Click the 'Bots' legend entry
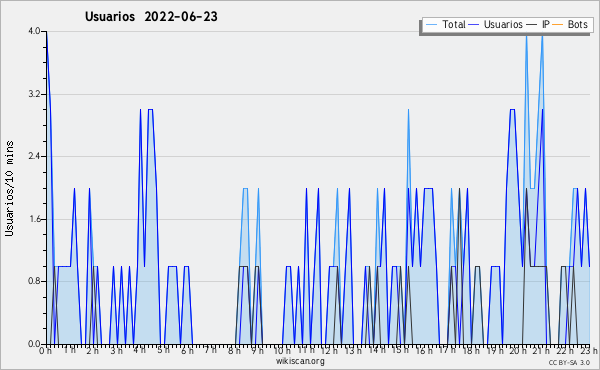This screenshot has width=600, height=370. click(577, 24)
